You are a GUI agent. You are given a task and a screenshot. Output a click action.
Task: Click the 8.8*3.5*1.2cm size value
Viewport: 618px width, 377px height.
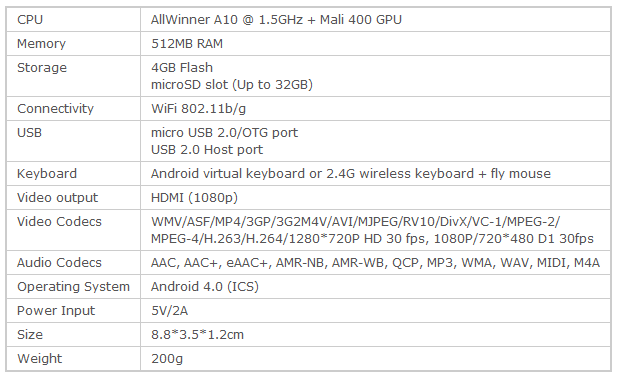click(x=197, y=335)
